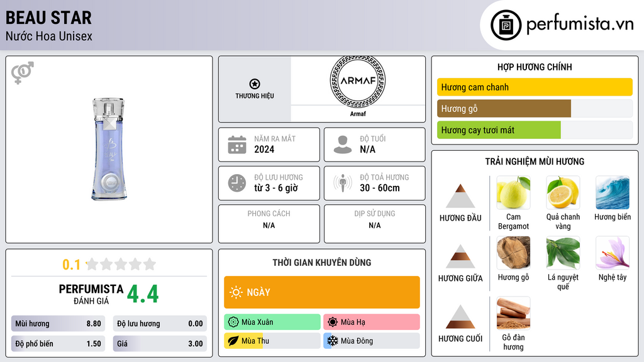Image resolution: width=644 pixels, height=362 pixels.
Task: Click the clock icon for Độ lưu hương
Action: click(237, 183)
